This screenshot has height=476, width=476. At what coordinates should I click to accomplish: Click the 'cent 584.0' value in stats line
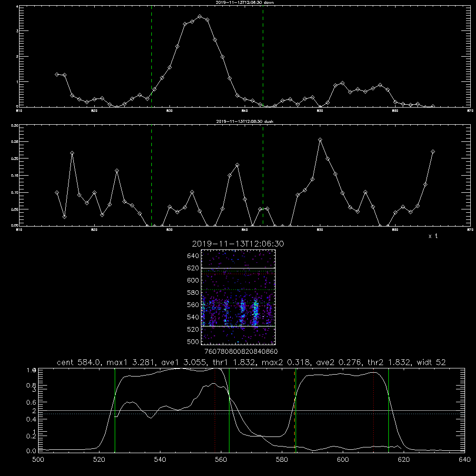coord(79,362)
